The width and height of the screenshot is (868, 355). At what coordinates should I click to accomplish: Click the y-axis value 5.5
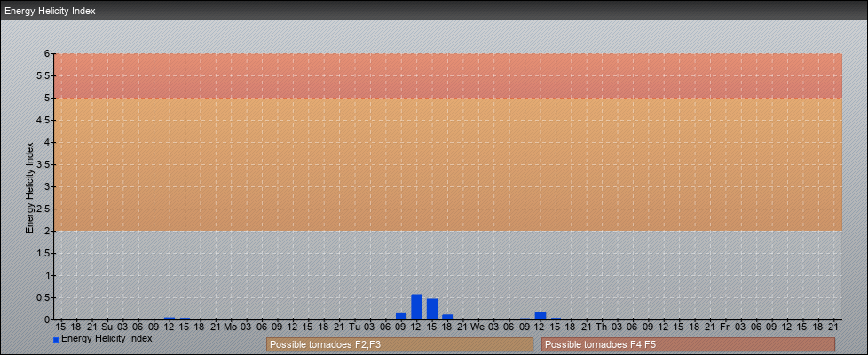[x=43, y=75]
